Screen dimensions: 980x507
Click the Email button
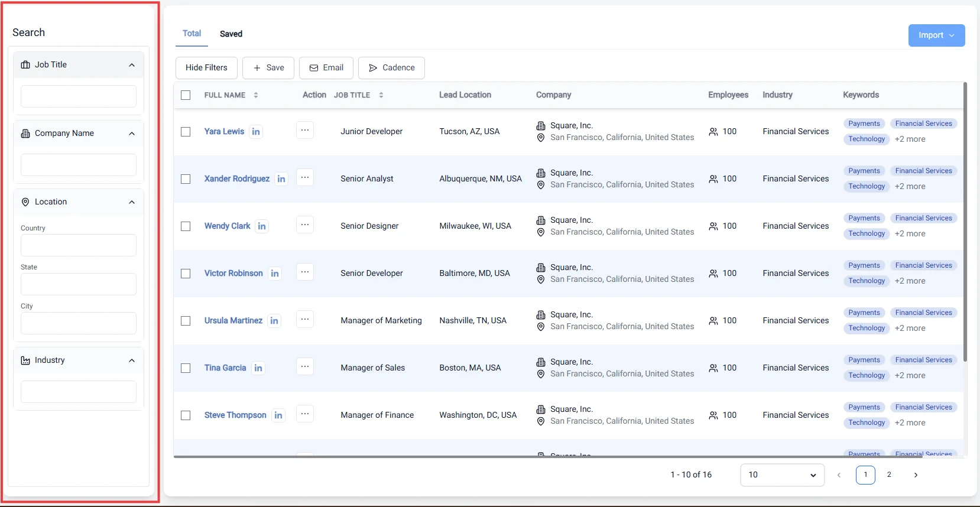[326, 68]
